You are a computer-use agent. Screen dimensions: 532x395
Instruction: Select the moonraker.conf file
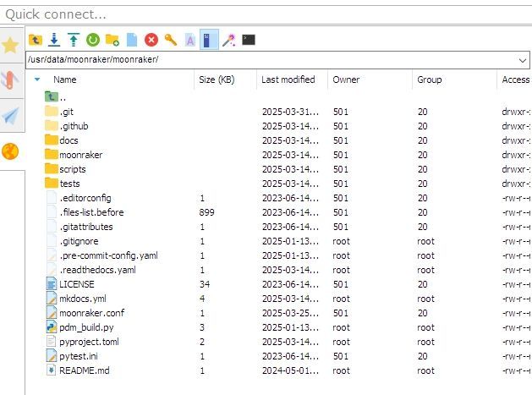(85, 313)
